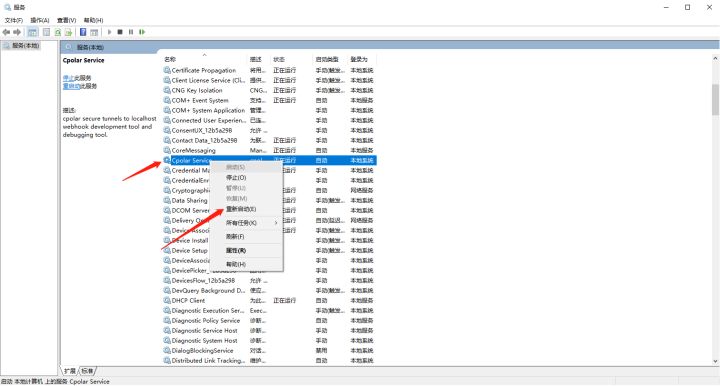
Task: Switch to the 标准 tab
Action: pyautogui.click(x=87, y=371)
